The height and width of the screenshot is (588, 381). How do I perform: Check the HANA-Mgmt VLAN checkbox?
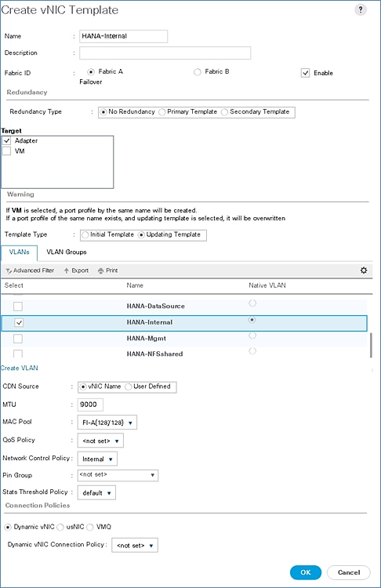point(18,339)
